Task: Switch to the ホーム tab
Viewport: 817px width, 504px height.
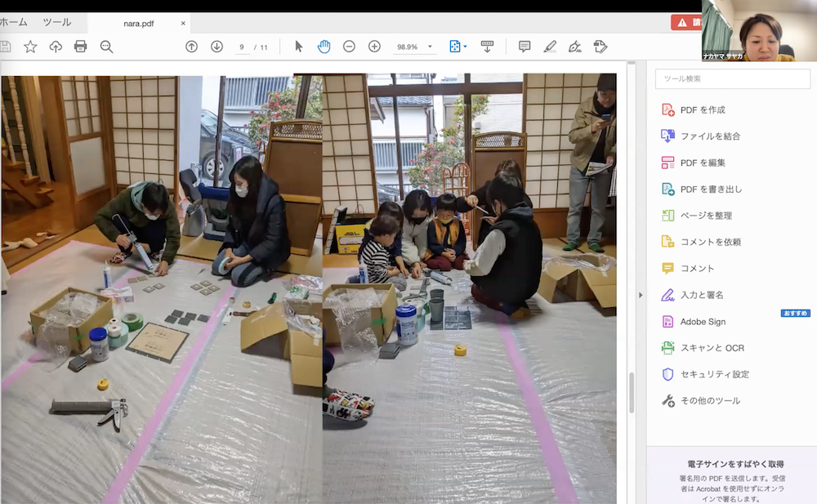Action: [16, 22]
